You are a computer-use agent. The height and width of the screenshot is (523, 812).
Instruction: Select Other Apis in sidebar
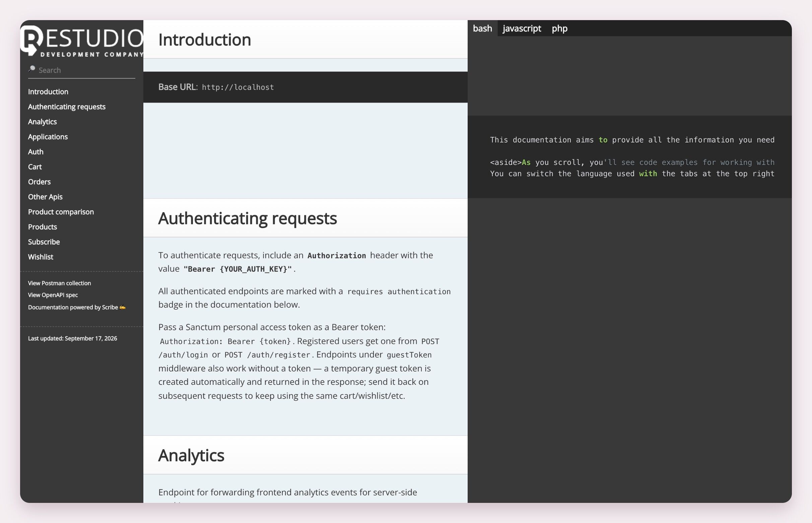pos(45,197)
